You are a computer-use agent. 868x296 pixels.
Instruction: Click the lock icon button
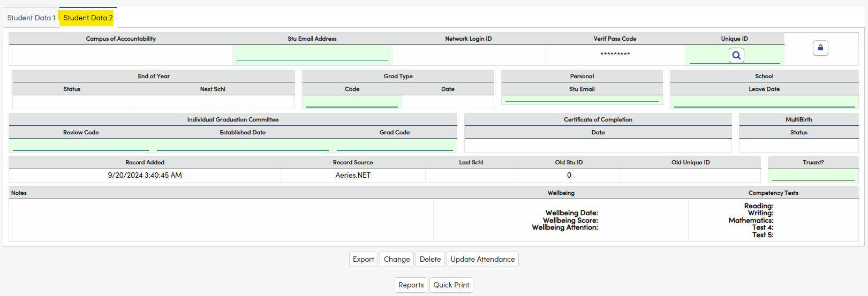820,48
